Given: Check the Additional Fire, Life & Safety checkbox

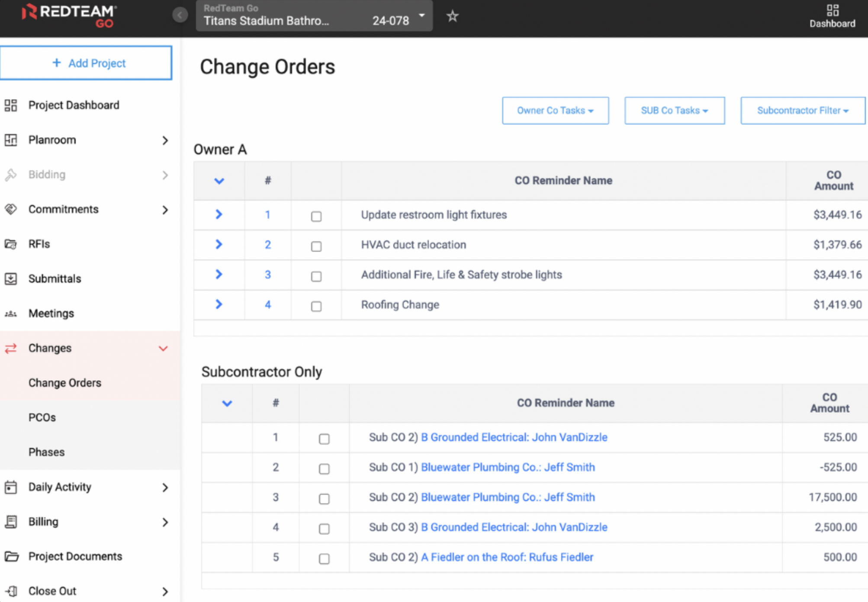Looking at the screenshot, I should [x=316, y=276].
